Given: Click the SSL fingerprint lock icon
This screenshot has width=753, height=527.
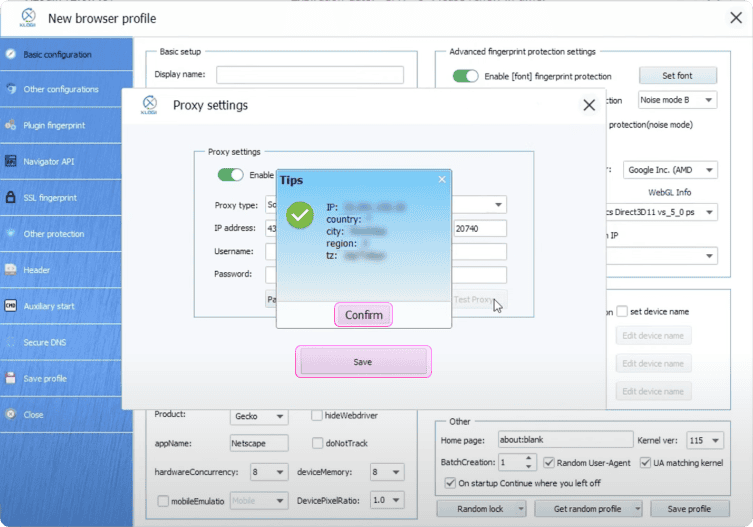Looking at the screenshot, I should pyautogui.click(x=11, y=197).
